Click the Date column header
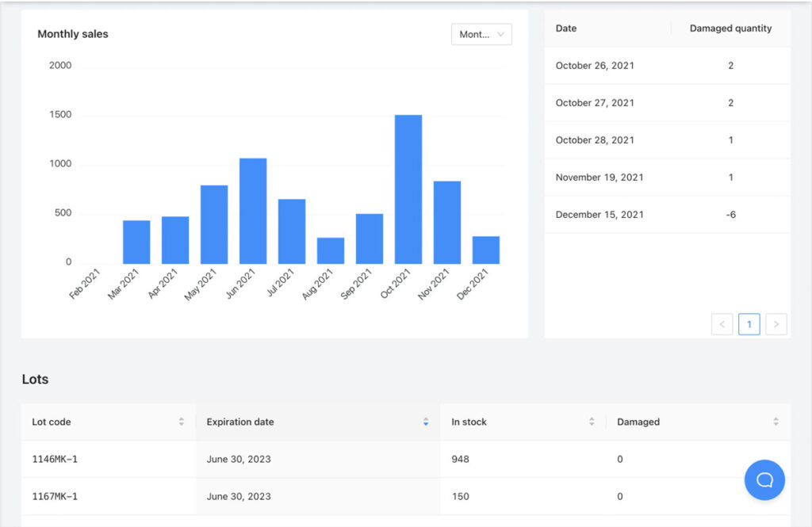The height and width of the screenshot is (527, 812). click(566, 29)
